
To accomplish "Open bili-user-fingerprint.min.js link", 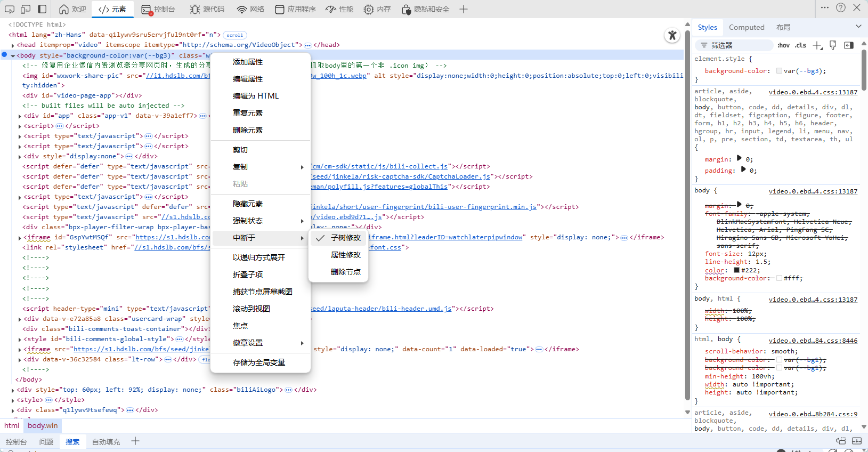I will tap(424, 207).
